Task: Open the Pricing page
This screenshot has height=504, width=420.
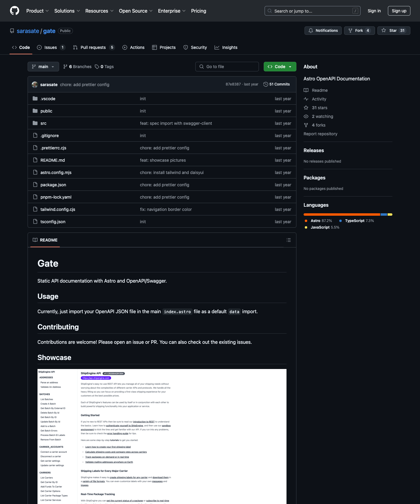Action: 199,11
